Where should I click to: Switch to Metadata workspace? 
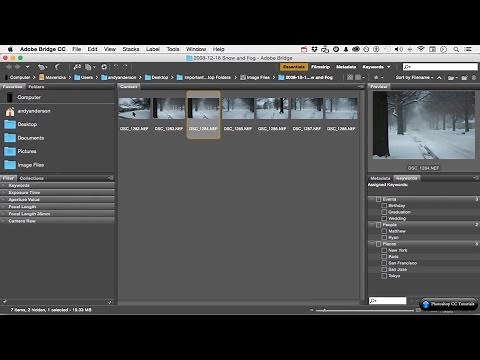346,67
